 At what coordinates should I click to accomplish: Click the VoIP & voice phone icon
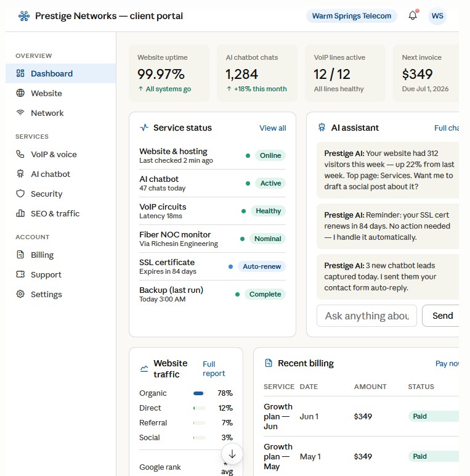click(x=20, y=154)
